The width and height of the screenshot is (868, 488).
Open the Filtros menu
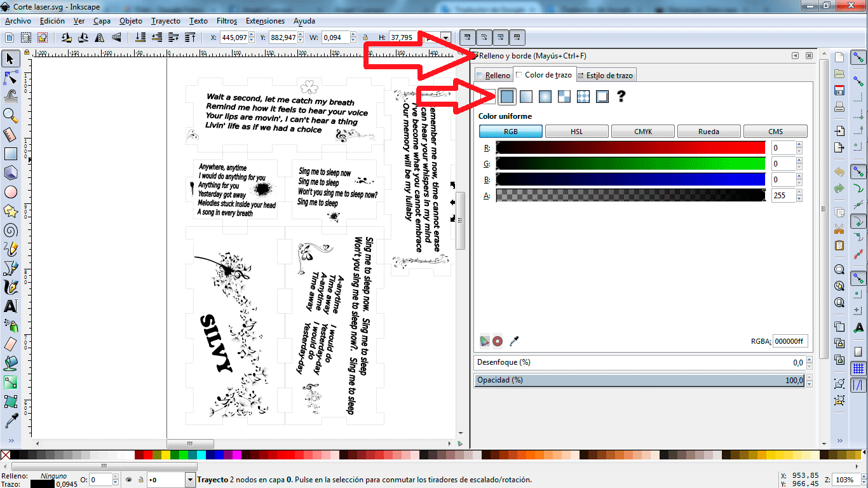227,20
